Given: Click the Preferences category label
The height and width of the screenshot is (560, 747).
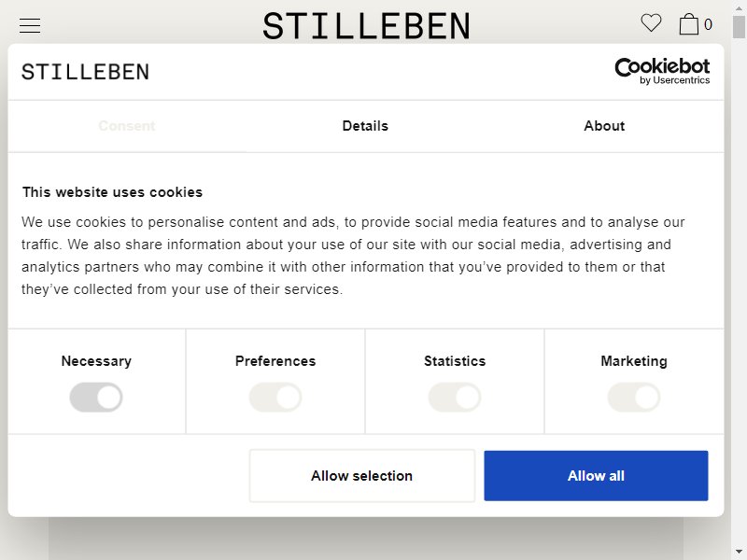Looking at the screenshot, I should pos(275,361).
